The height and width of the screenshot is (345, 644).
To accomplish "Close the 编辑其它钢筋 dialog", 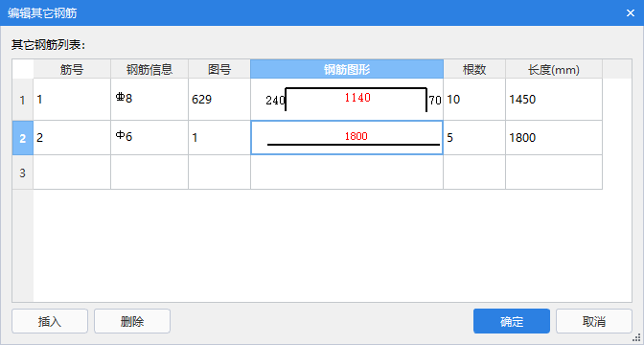I will [631, 13].
